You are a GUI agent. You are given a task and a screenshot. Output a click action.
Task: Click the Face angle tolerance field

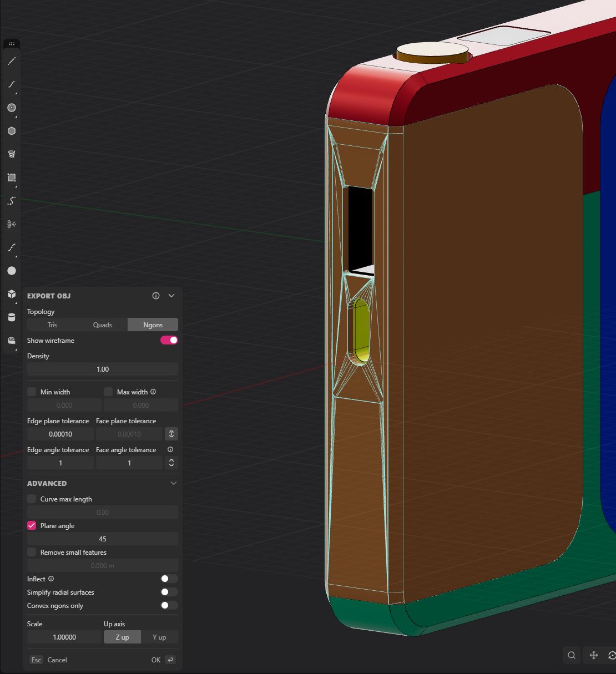coord(129,463)
